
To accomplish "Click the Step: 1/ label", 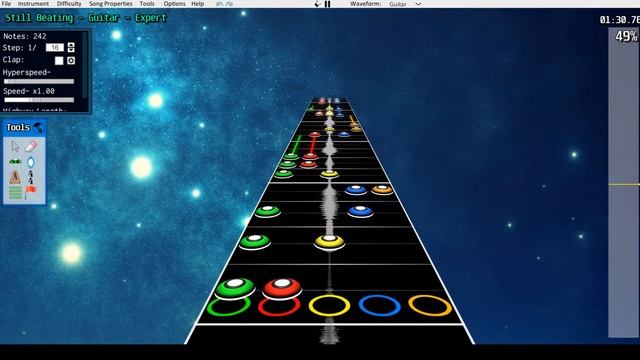I will point(19,48).
